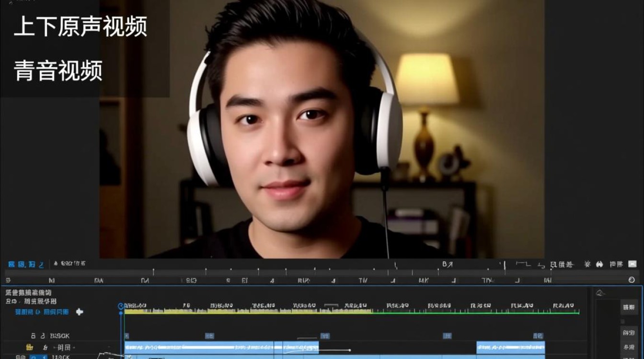
Task: Click the keyframe endpoint dot on audio track
Action: click(x=350, y=350)
